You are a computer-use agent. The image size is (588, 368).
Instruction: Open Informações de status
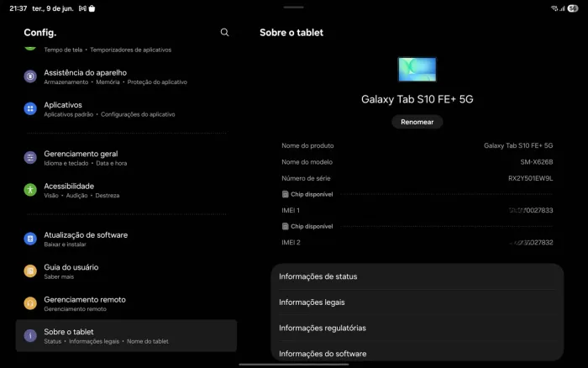click(x=417, y=276)
